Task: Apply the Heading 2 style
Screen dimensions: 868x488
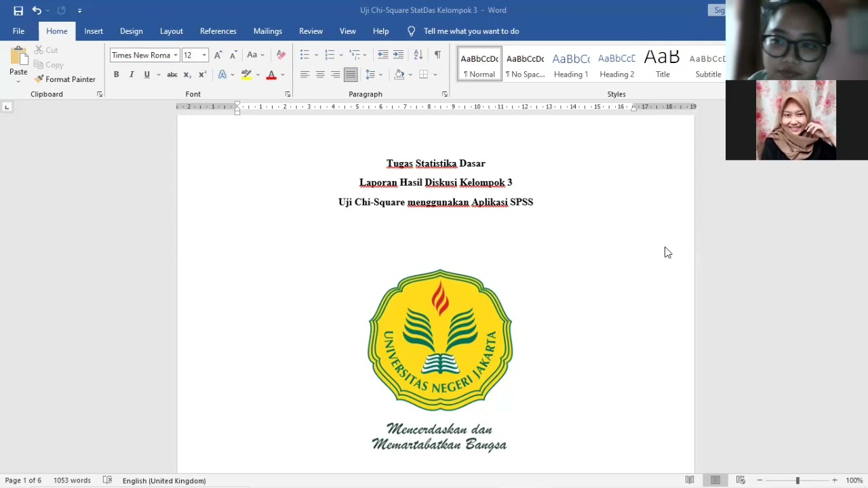Action: coord(616,64)
